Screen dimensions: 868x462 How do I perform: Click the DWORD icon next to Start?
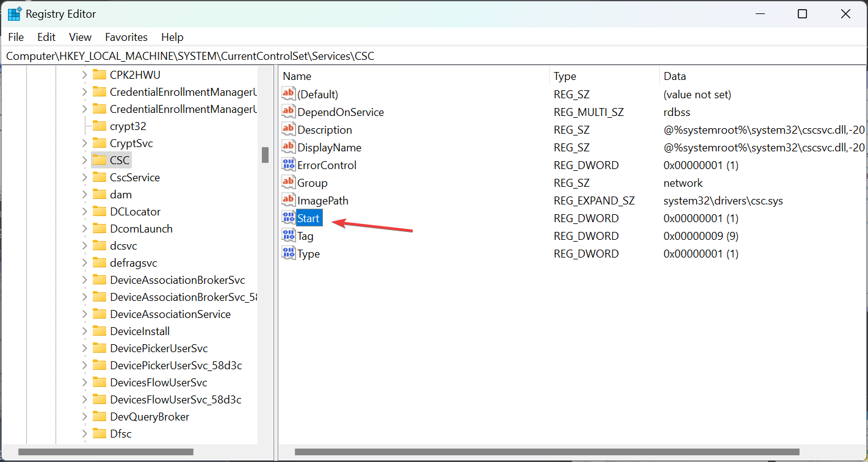pyautogui.click(x=288, y=218)
